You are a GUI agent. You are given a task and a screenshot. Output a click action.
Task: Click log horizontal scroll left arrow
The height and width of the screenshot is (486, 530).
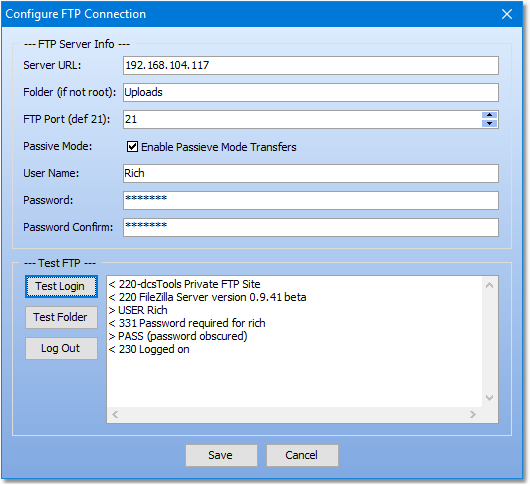(115, 414)
